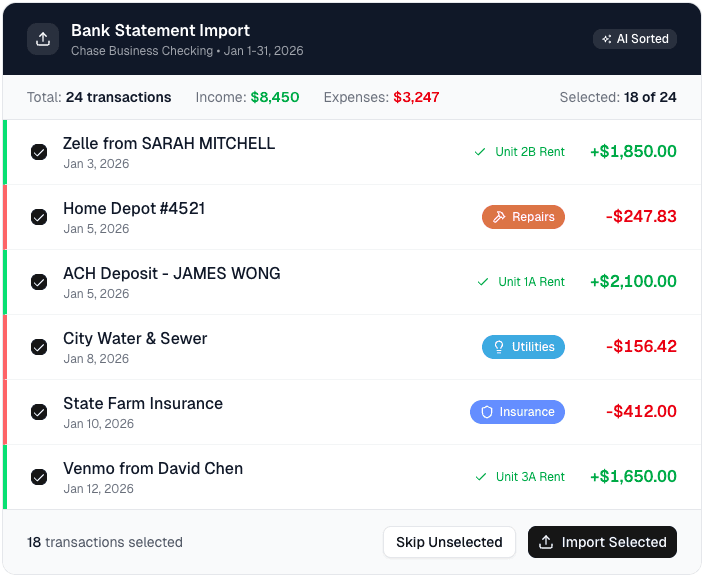Click the Bank Statement Import title

click(x=160, y=31)
